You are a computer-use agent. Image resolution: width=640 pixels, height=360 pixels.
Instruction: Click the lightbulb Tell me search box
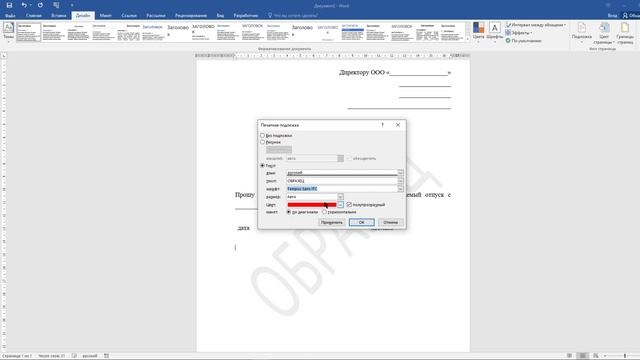click(x=293, y=16)
